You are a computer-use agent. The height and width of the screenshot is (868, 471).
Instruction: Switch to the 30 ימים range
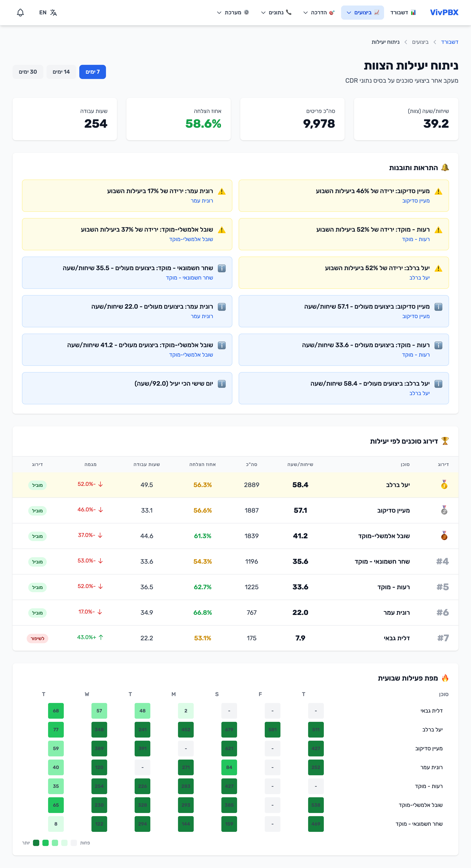point(28,72)
